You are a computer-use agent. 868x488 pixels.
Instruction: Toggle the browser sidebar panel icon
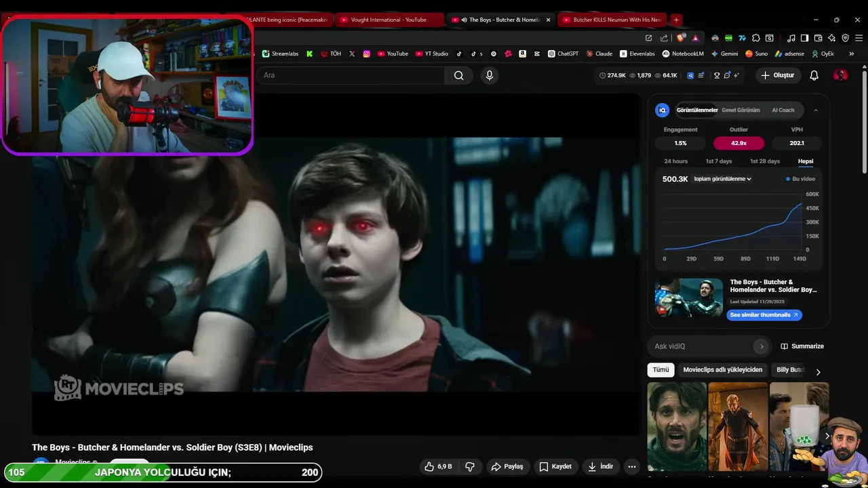[804, 38]
